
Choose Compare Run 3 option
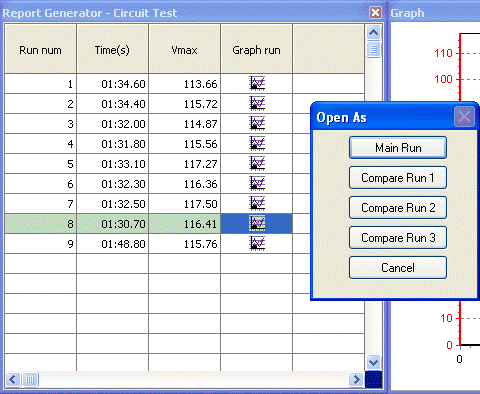[398, 238]
